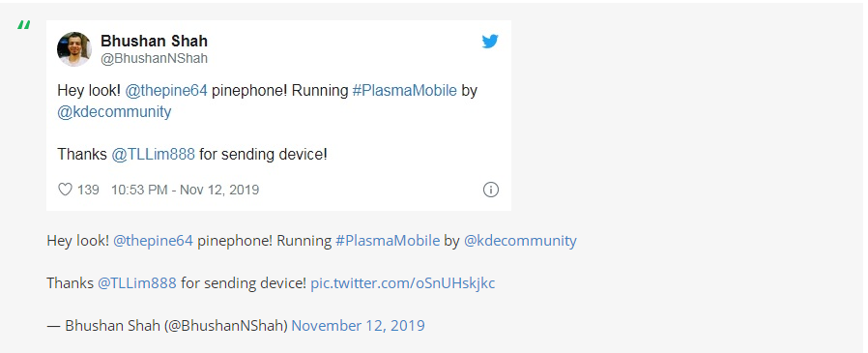Open Bhushan Shah name in tweet card

click(154, 41)
